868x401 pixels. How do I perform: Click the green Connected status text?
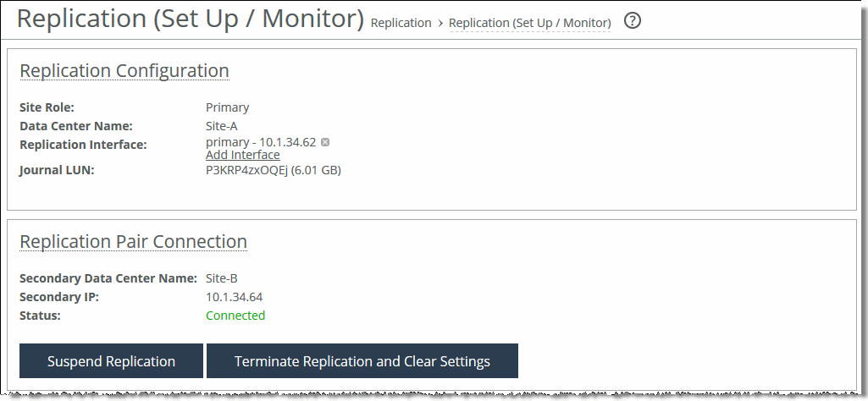click(235, 316)
